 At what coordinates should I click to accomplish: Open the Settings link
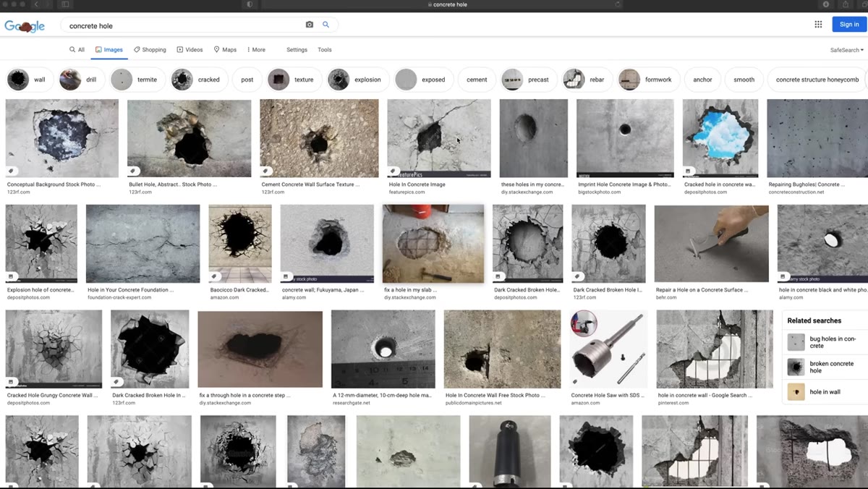297,50
